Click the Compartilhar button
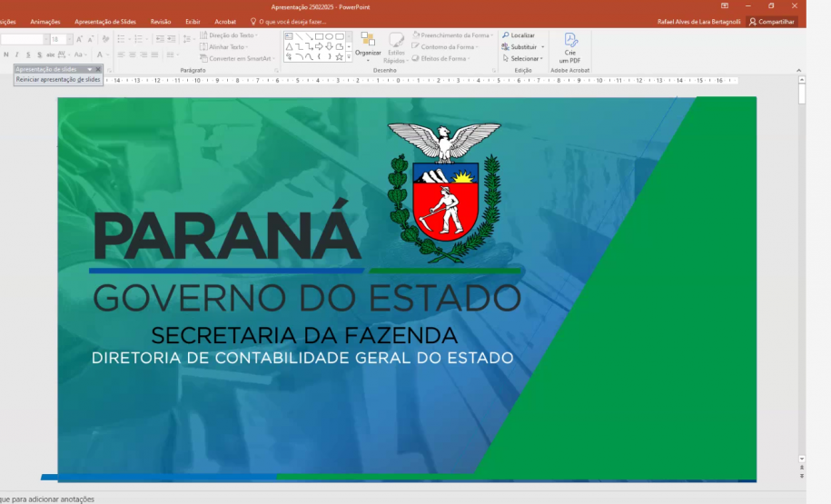The image size is (831, 504). point(772,22)
